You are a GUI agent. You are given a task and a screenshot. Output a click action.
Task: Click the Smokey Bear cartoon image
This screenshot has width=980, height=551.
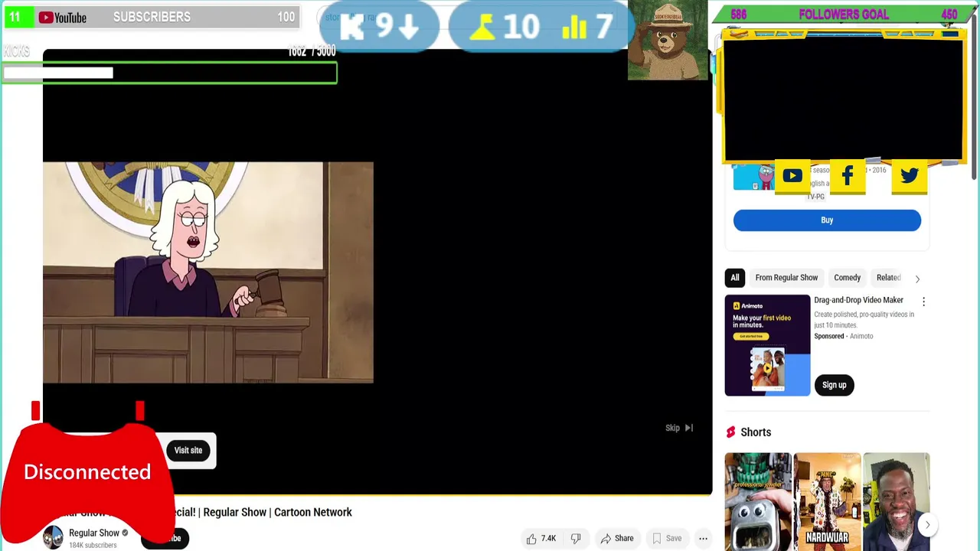(668, 40)
